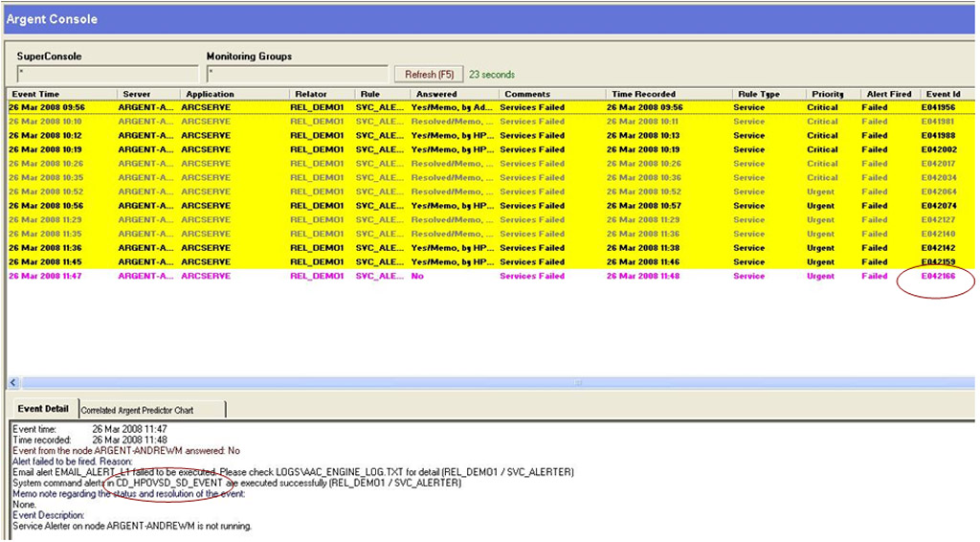Select the event row with Id E041956
The height and width of the screenshot is (542, 980).
(479, 107)
